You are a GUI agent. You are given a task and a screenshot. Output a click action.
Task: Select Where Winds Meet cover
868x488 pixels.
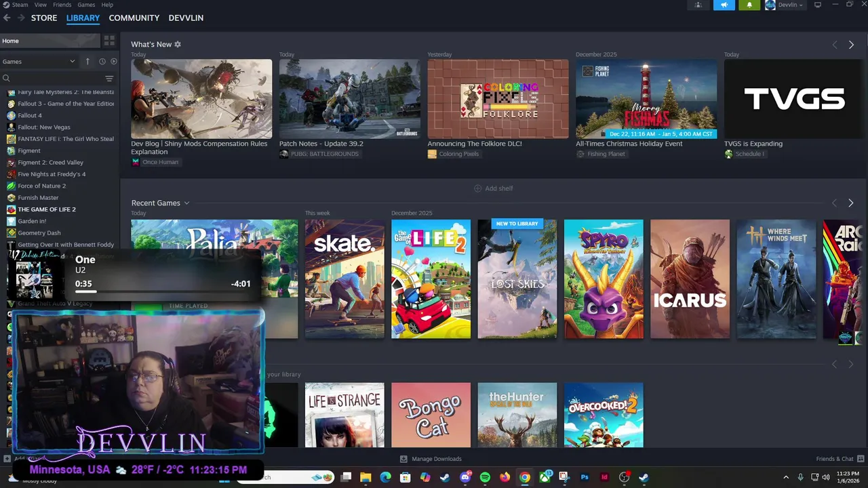776,279
